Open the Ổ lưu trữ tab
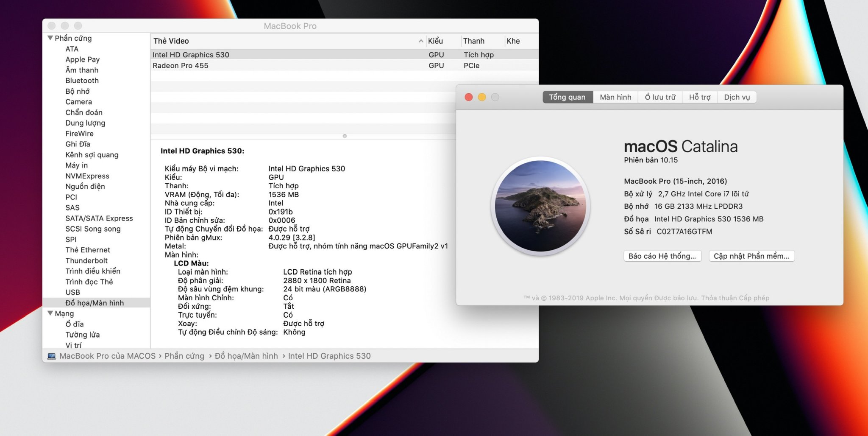 (x=660, y=97)
